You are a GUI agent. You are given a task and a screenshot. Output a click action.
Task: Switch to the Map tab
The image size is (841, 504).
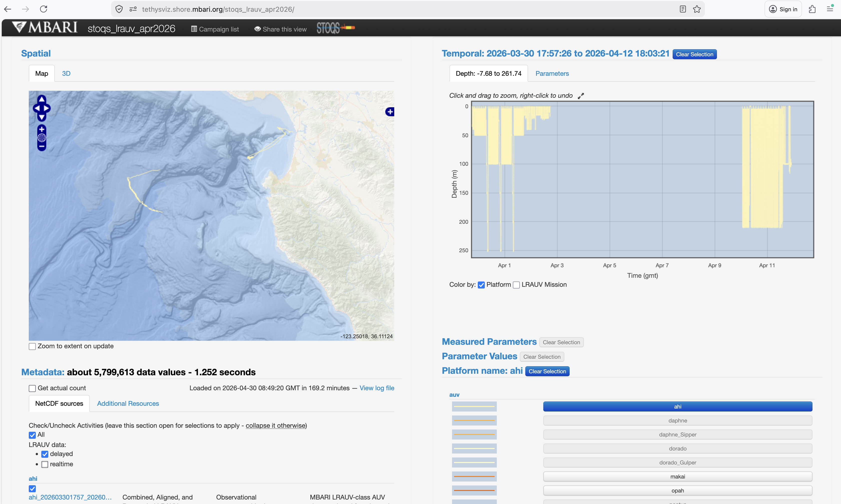pyautogui.click(x=42, y=73)
